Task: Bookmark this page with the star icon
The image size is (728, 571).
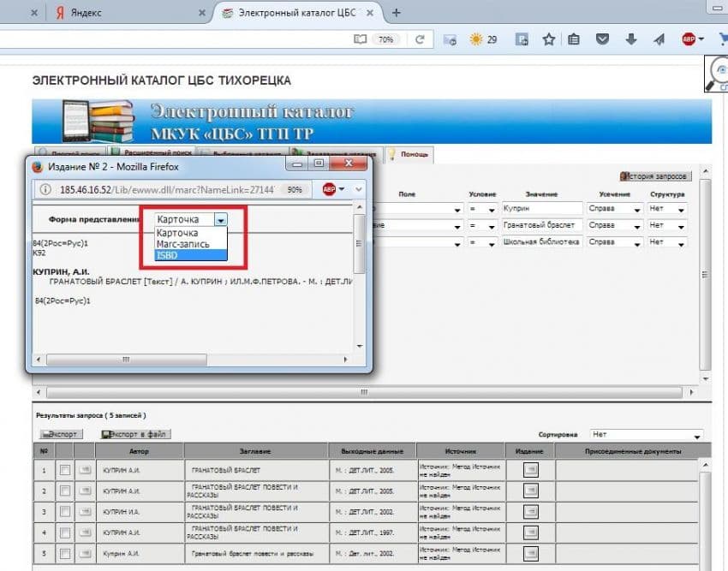Action: (549, 39)
